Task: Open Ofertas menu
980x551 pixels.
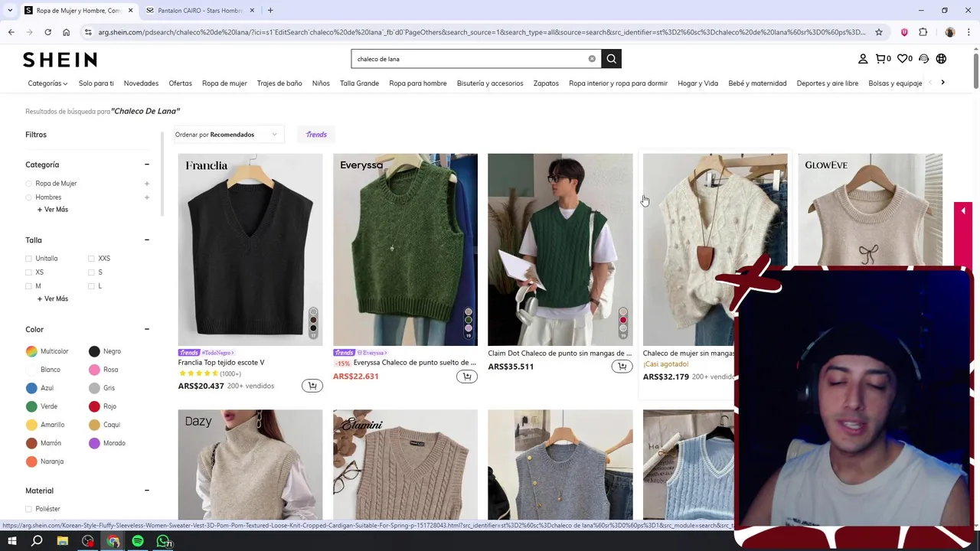Action: click(180, 83)
